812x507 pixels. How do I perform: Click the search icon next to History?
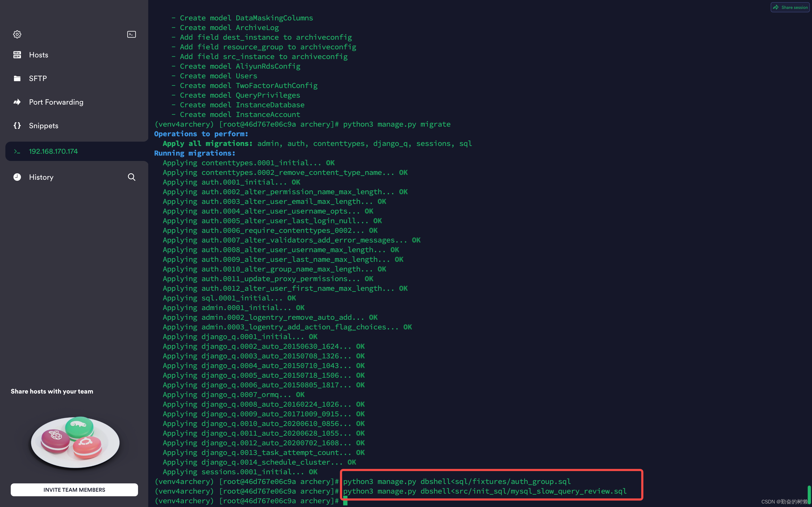131,177
